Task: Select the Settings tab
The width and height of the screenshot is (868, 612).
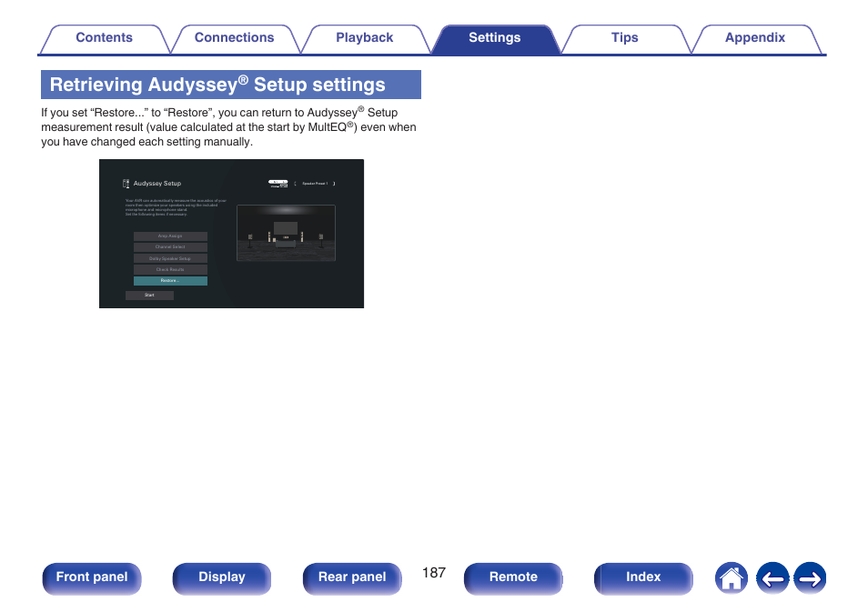Action: point(495,38)
